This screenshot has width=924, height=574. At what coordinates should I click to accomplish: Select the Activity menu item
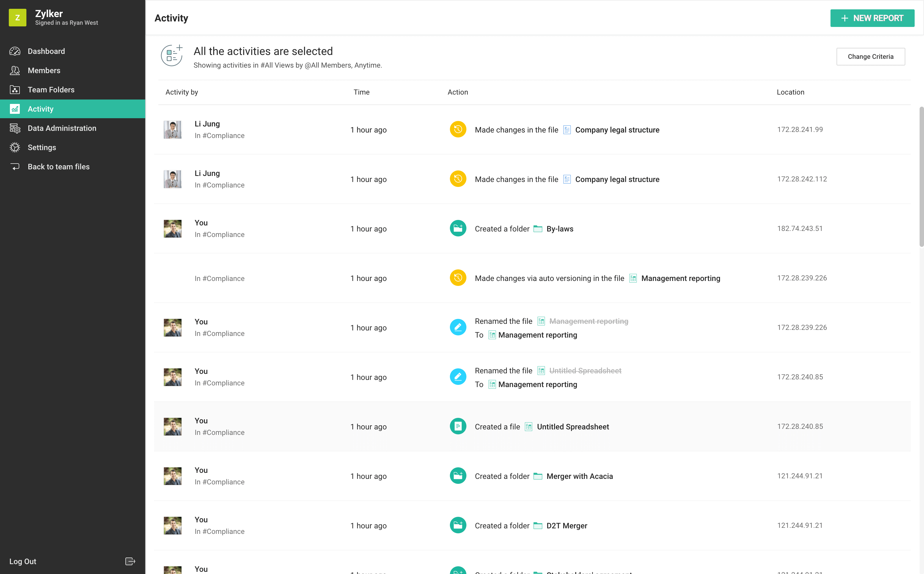[41, 109]
